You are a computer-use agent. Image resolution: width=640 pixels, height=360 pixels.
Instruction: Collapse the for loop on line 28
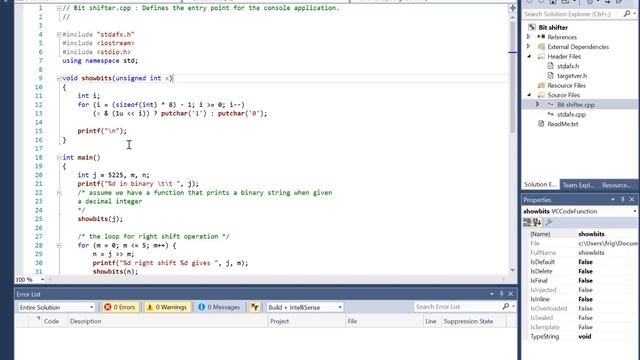pyautogui.click(x=59, y=245)
